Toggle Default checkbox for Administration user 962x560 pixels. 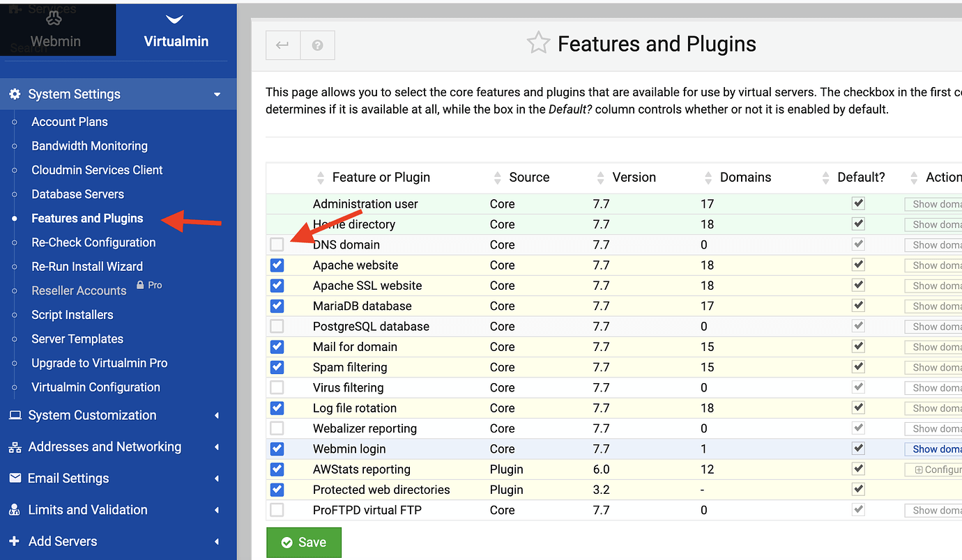pyautogui.click(x=859, y=203)
